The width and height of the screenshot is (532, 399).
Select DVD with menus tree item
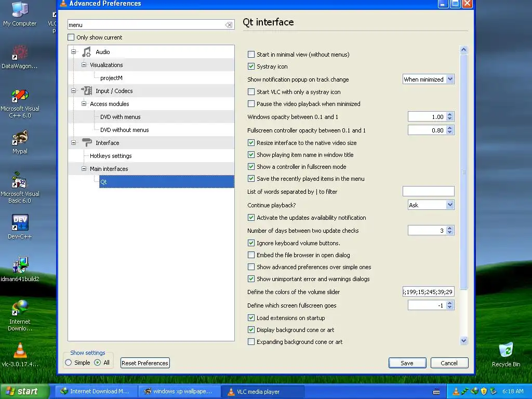tap(121, 117)
